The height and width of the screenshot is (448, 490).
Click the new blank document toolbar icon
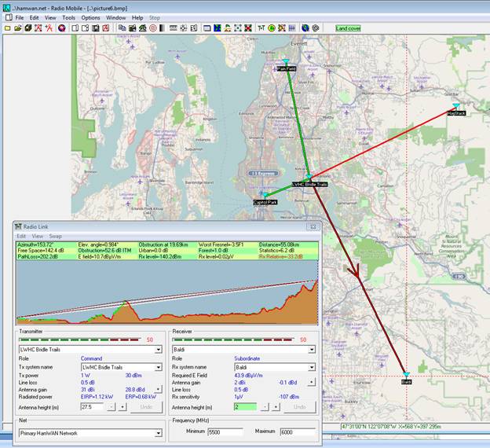pyautogui.click(x=7, y=28)
